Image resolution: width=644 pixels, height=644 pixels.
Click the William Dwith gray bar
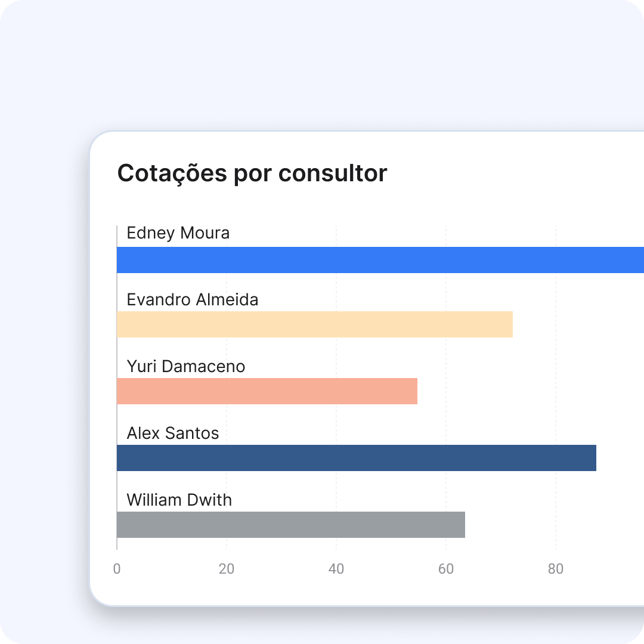tap(291, 525)
